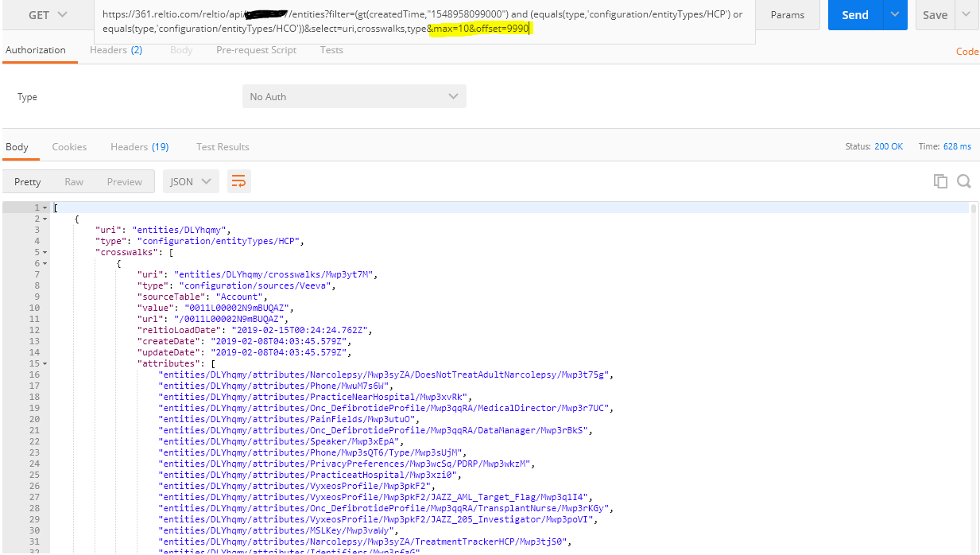Click the MedicalDirector attribute on line 18
The width and height of the screenshot is (980, 555).
point(386,408)
